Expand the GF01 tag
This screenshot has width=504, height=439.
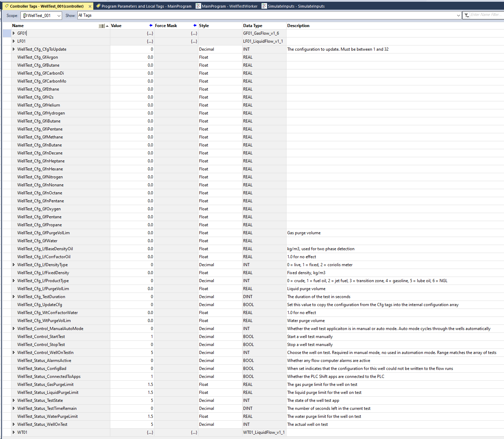click(x=14, y=33)
